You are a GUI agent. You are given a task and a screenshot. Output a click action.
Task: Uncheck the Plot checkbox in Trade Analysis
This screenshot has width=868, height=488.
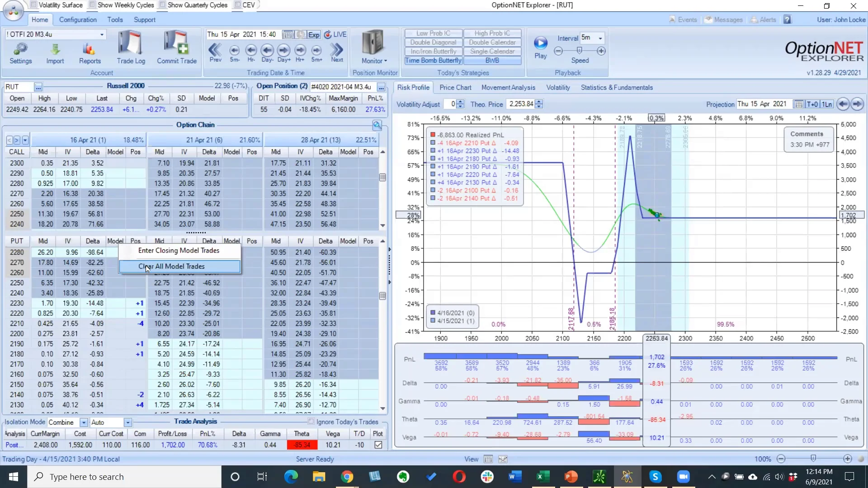click(378, 445)
